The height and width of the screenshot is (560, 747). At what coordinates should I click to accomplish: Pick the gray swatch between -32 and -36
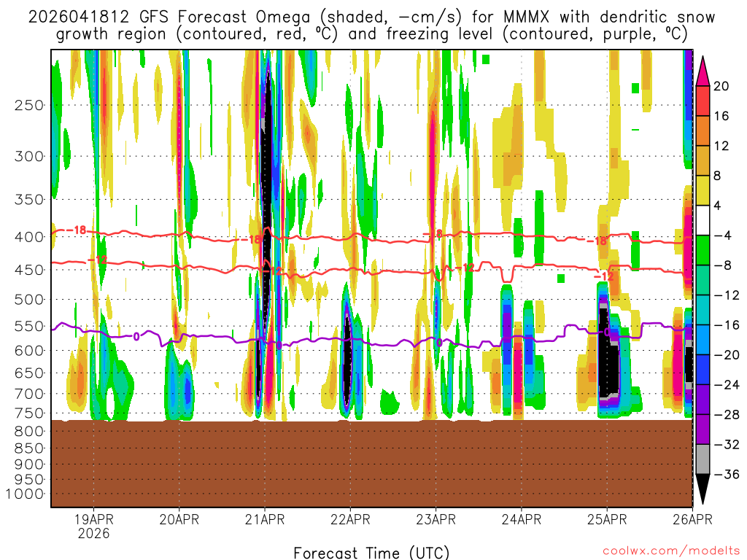tap(703, 459)
